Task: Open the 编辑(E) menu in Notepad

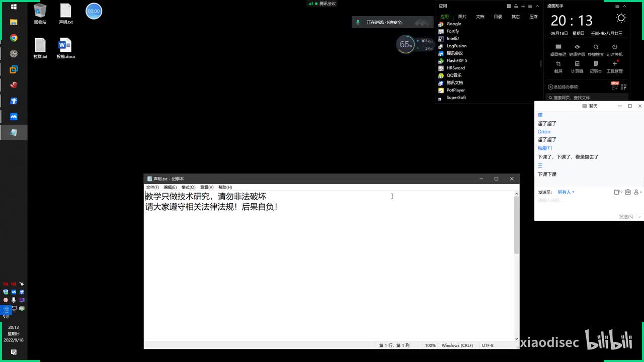Action: pos(170,187)
